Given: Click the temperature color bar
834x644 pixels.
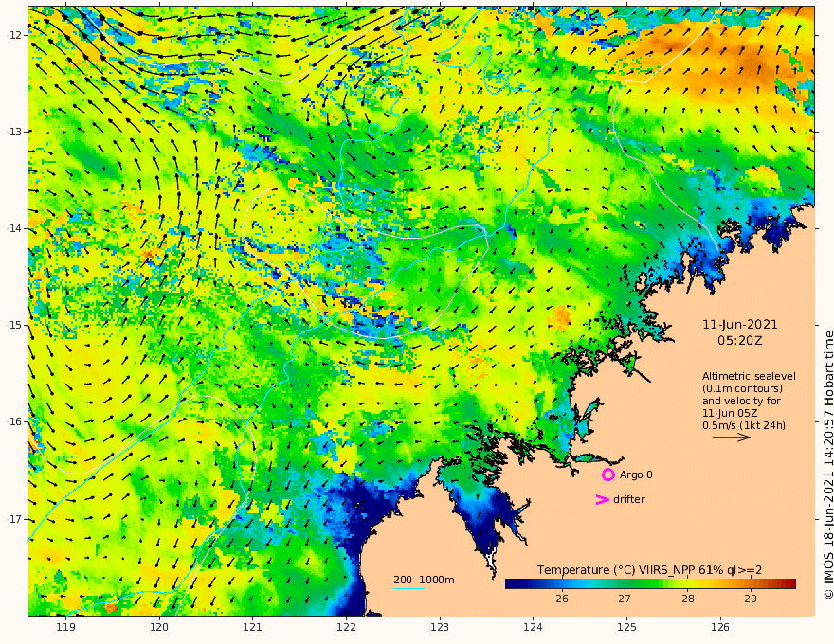Looking at the screenshot, I should pyautogui.click(x=650, y=583).
